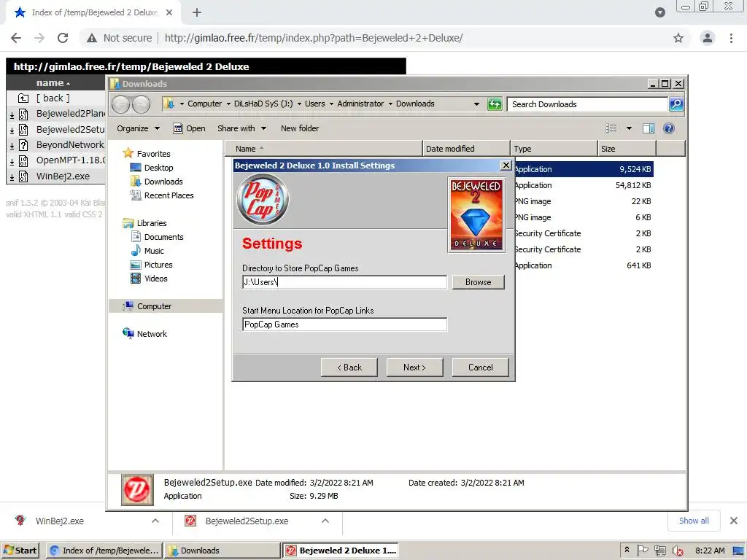The image size is (747, 560).
Task: Select Network in the navigation pane
Action: 152,334
